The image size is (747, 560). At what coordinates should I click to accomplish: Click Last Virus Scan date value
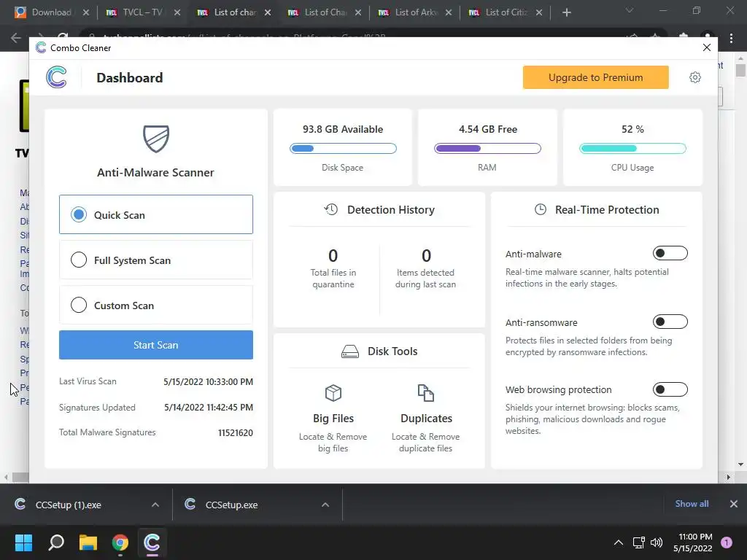pyautogui.click(x=208, y=381)
